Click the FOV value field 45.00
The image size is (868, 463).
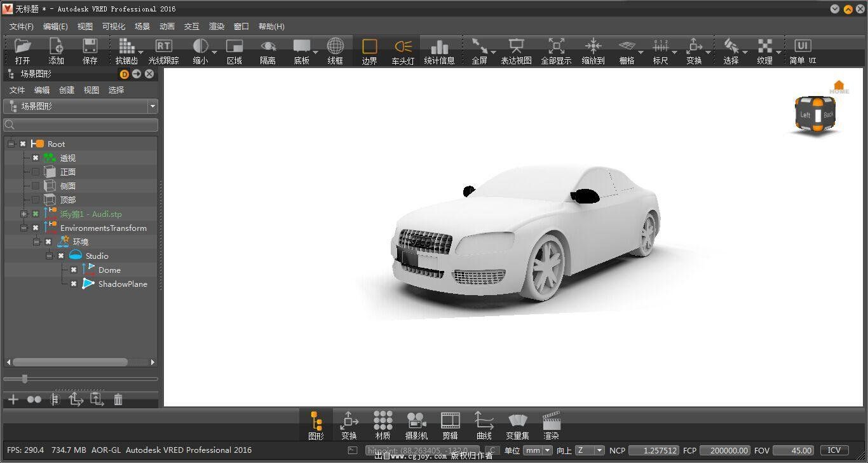click(794, 450)
